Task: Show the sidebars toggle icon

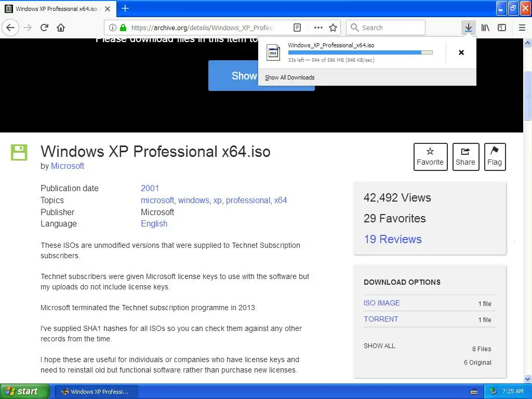Action: coord(502,28)
